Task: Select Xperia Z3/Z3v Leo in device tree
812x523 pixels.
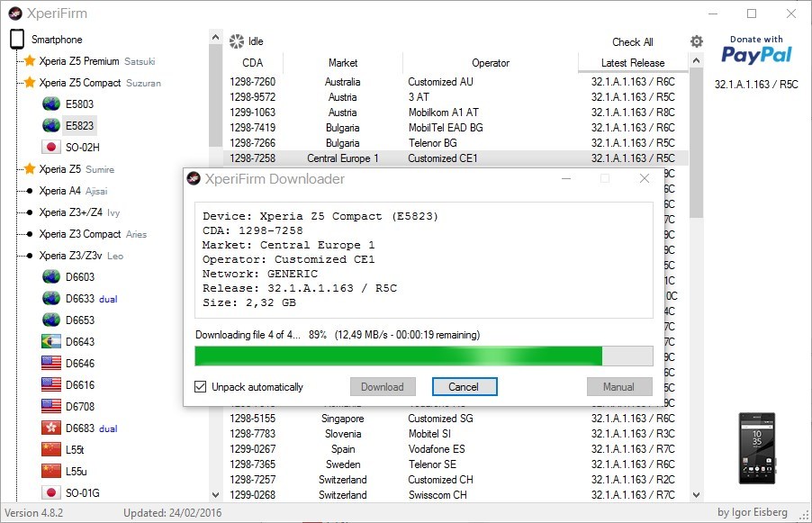Action: pyautogui.click(x=81, y=256)
